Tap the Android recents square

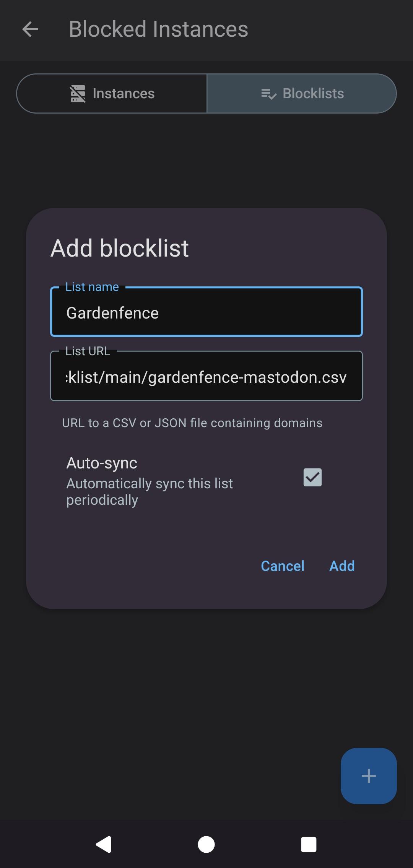[x=309, y=844]
